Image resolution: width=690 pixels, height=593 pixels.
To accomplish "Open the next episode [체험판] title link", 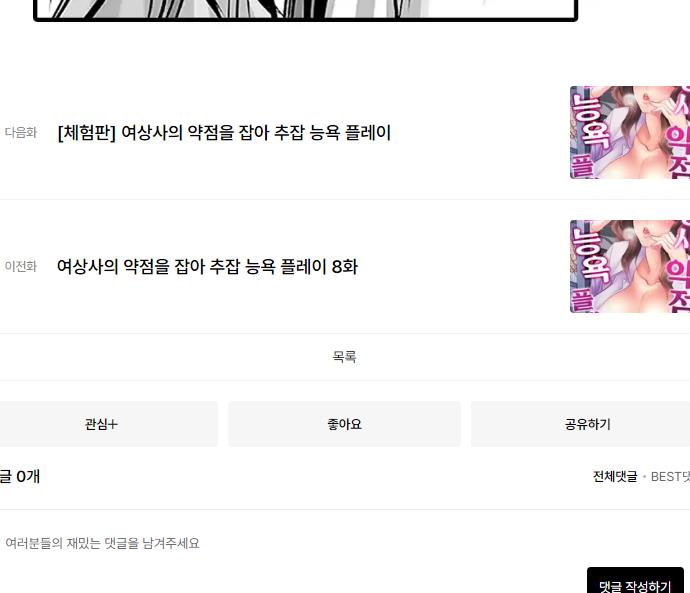I will (x=224, y=132).
